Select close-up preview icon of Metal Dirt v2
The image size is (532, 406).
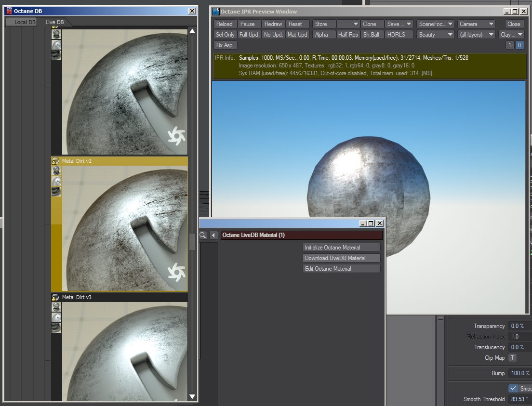(56, 181)
